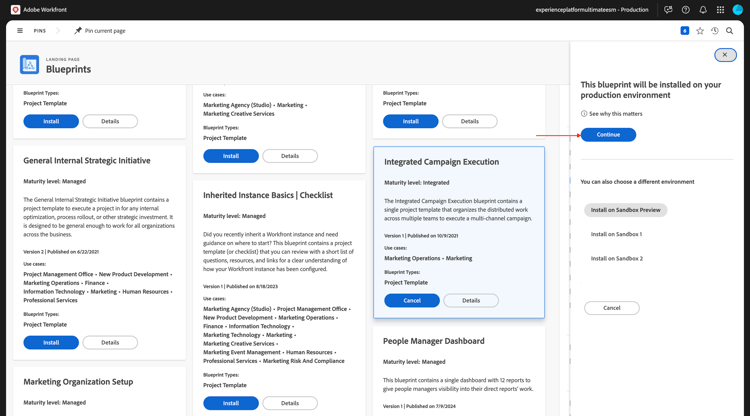Open the apps grid switcher icon

coord(720,10)
